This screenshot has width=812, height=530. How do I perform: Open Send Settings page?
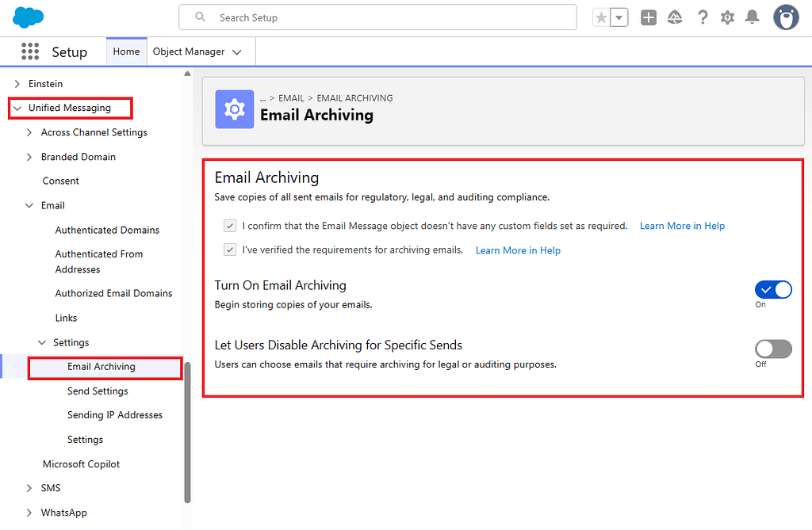click(x=98, y=391)
